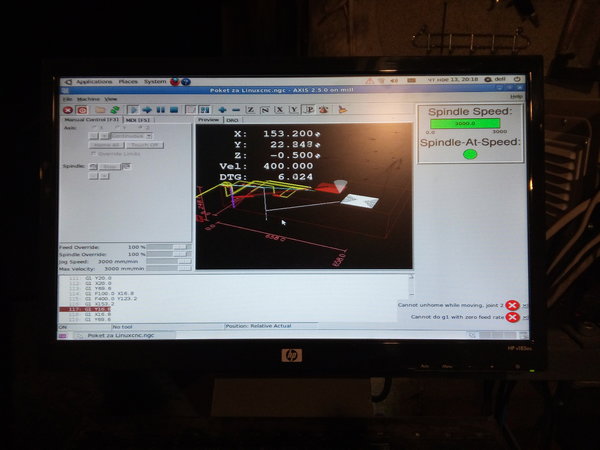The height and width of the screenshot is (450, 600).
Task: Select the Perspective view P icon
Action: 308,110
